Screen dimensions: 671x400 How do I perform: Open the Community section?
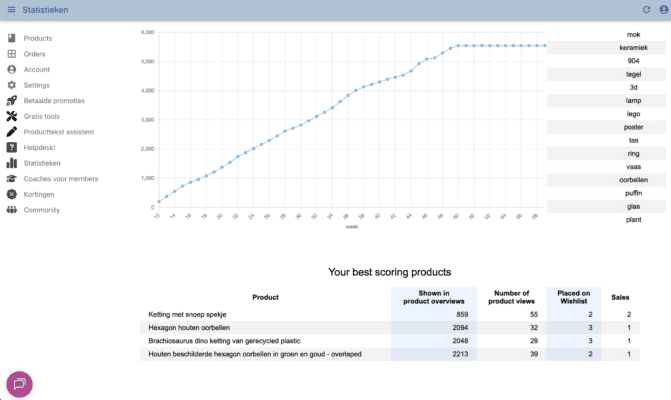click(41, 210)
